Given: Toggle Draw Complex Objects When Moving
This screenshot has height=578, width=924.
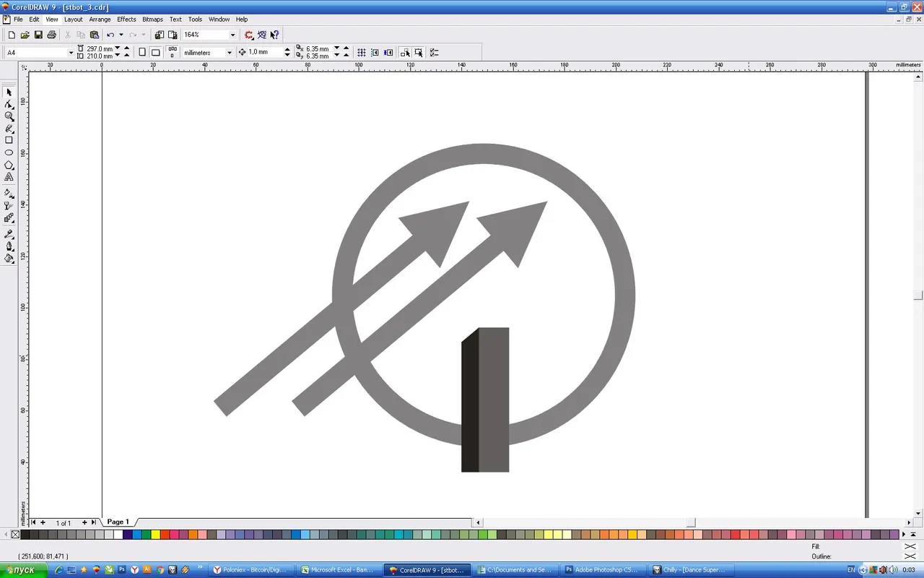Looking at the screenshot, I should [x=405, y=53].
